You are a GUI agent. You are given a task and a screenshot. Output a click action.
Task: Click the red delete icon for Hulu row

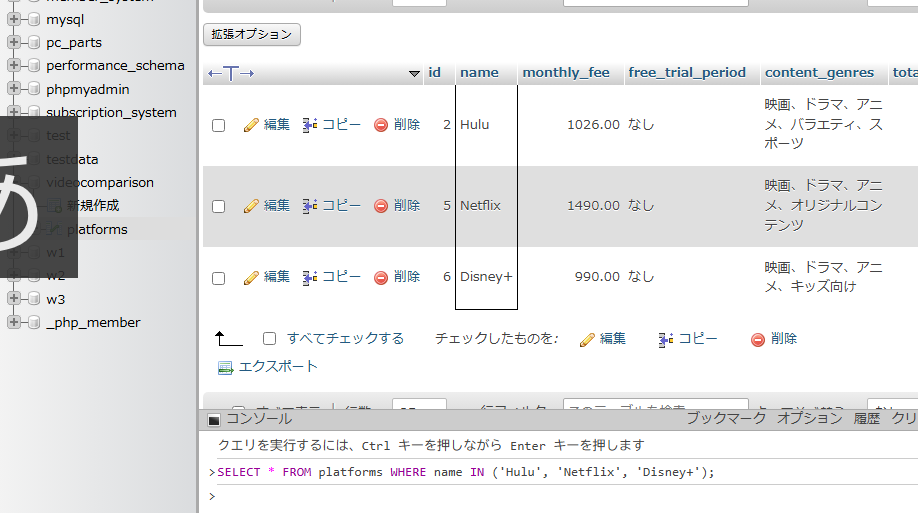pyautogui.click(x=381, y=125)
